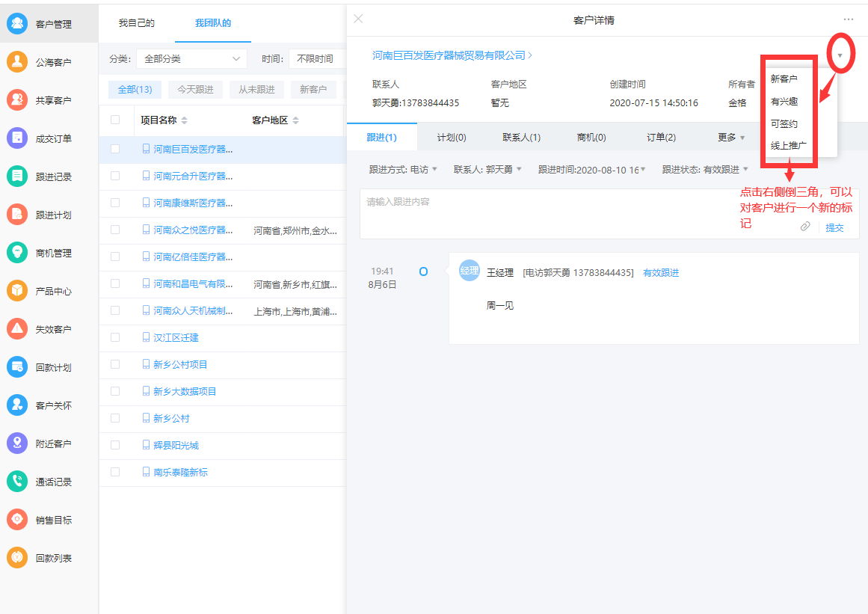Check the box for 河南众人天机械制

115,310
